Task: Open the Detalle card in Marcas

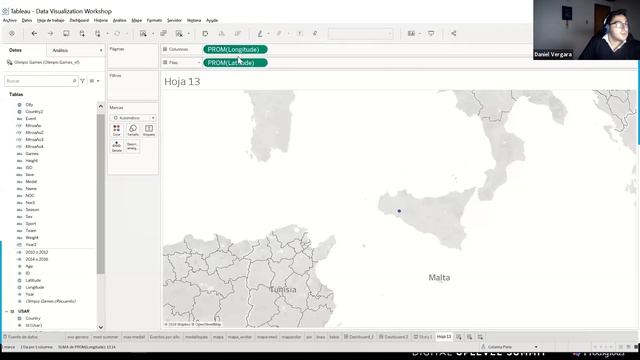Action: 117,147
